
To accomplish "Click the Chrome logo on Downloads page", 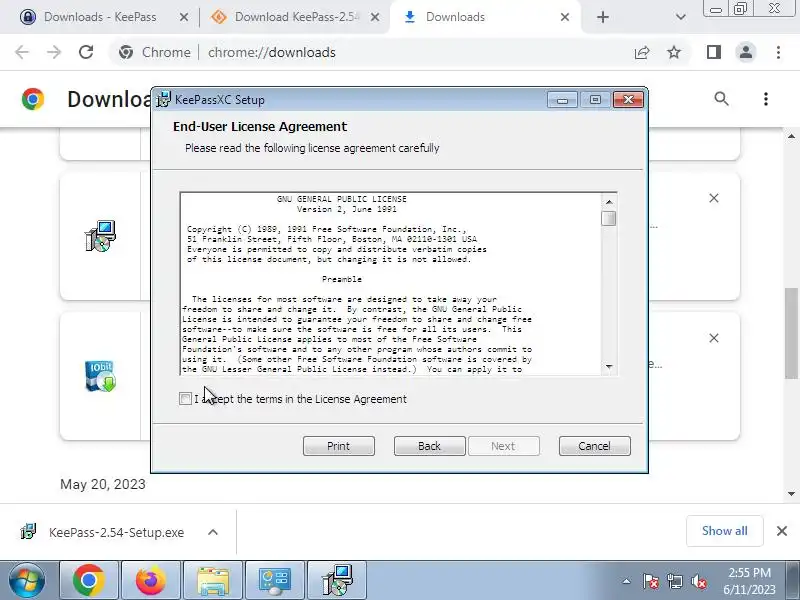I will (x=33, y=99).
